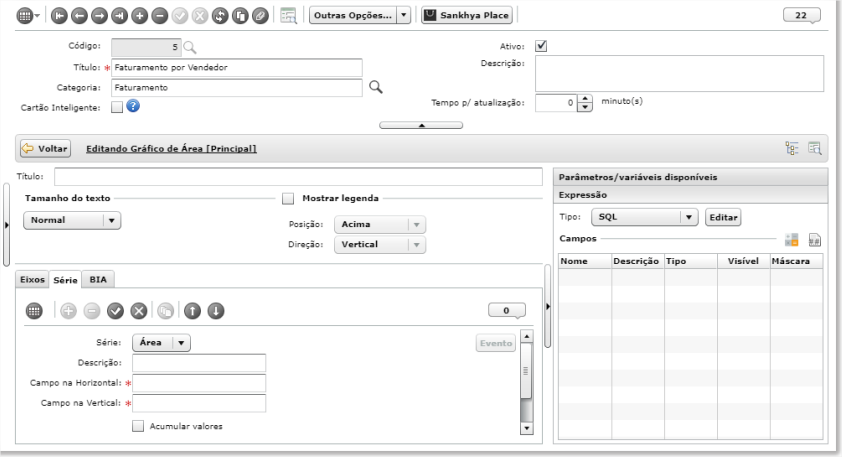The width and height of the screenshot is (842, 457).
Task: Remove record with minus icon in top toolbar
Action: pyautogui.click(x=159, y=16)
